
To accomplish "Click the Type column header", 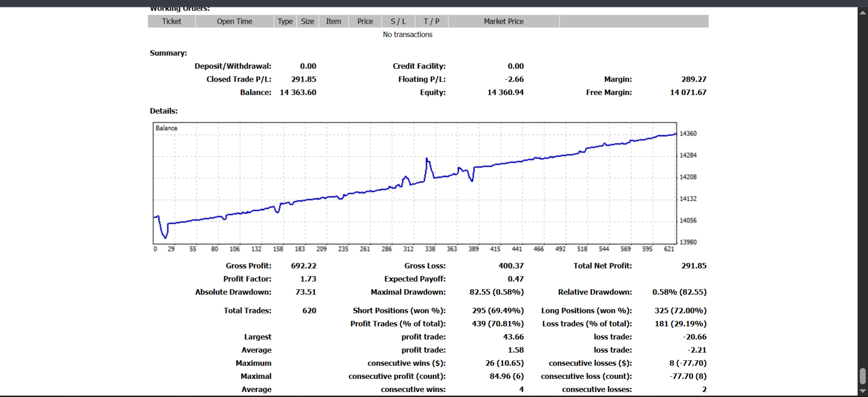I will (285, 21).
